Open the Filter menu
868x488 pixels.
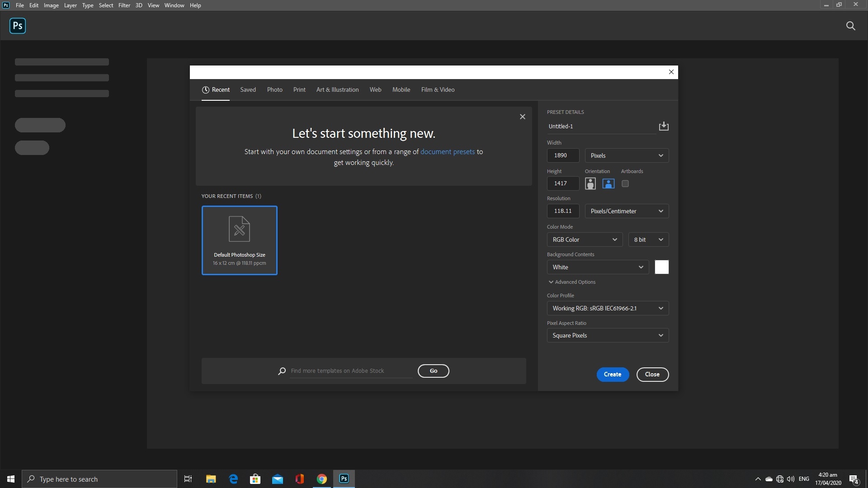point(124,5)
